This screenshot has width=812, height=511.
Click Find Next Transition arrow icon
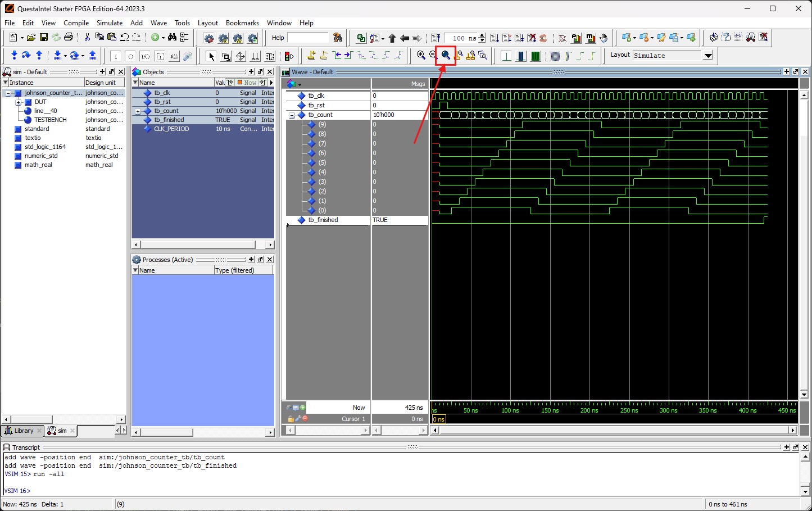pos(349,55)
